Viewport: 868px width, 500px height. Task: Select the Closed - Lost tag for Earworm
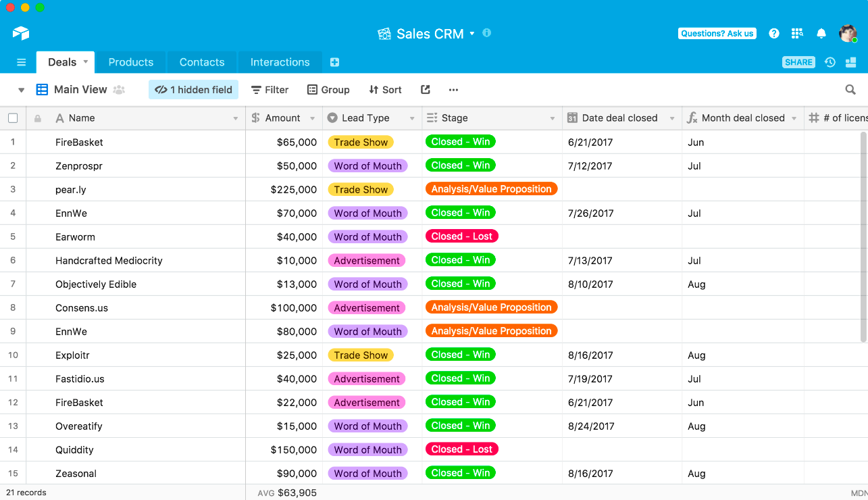point(462,236)
